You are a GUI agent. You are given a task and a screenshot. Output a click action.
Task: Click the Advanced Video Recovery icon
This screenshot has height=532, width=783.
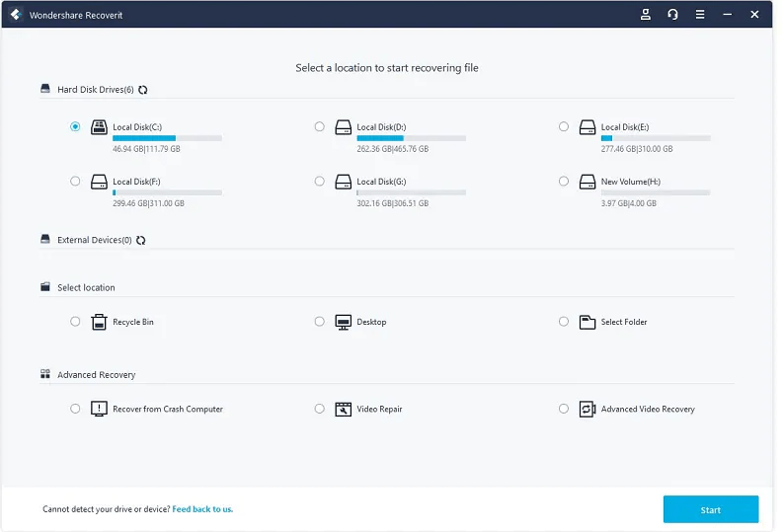pos(587,409)
